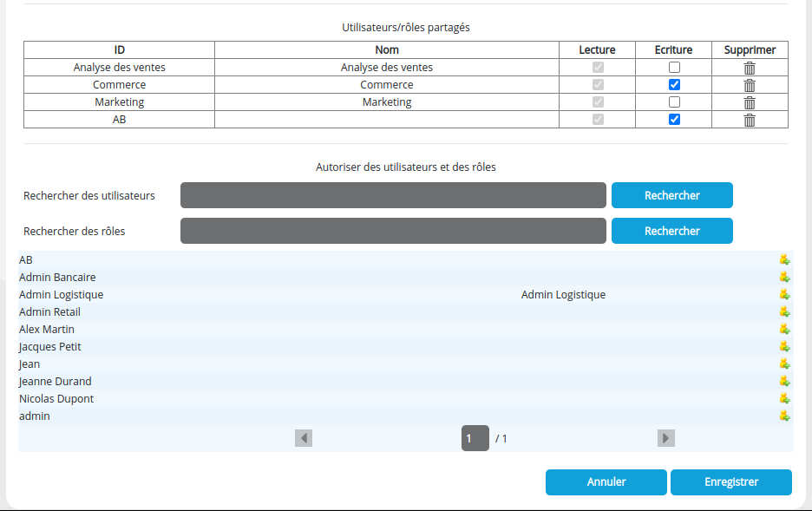Click trash icon in Commerce row
This screenshot has height=511, width=812.
point(750,85)
